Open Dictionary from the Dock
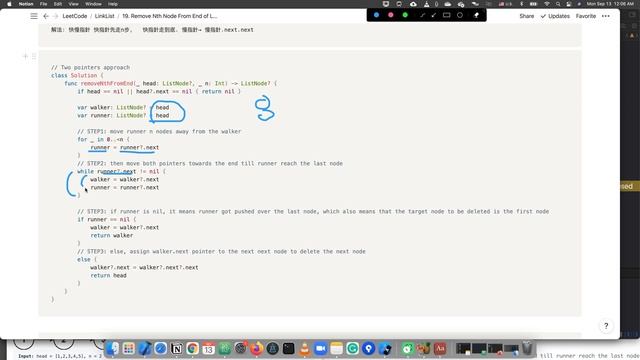This screenshot has width=640, height=360. [x=440, y=349]
